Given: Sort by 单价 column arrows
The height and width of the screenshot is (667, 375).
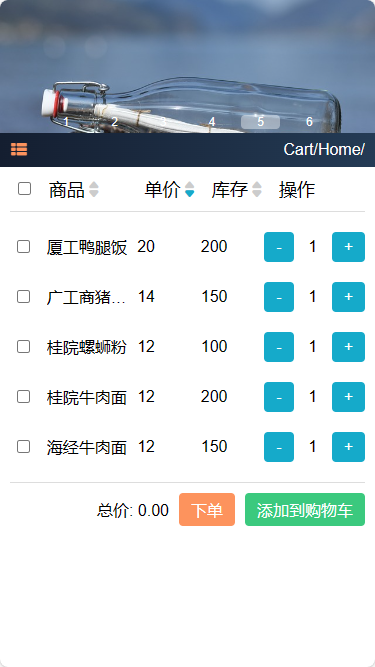Looking at the screenshot, I should point(190,189).
